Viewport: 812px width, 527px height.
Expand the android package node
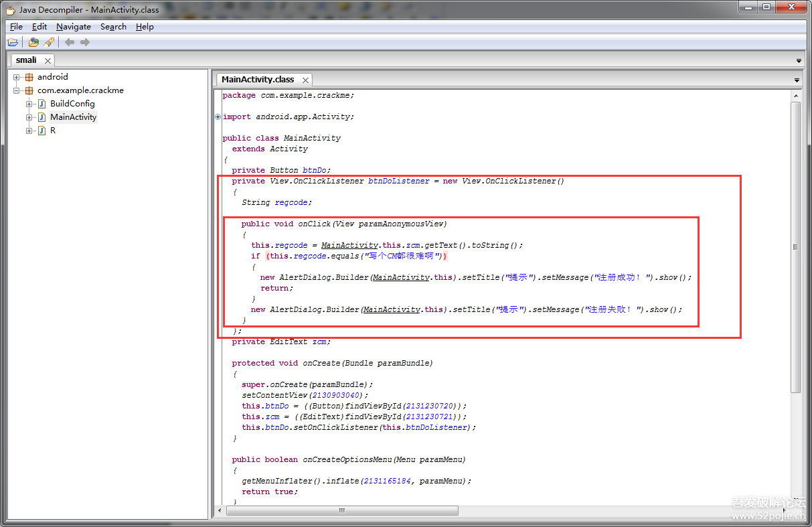click(17, 77)
